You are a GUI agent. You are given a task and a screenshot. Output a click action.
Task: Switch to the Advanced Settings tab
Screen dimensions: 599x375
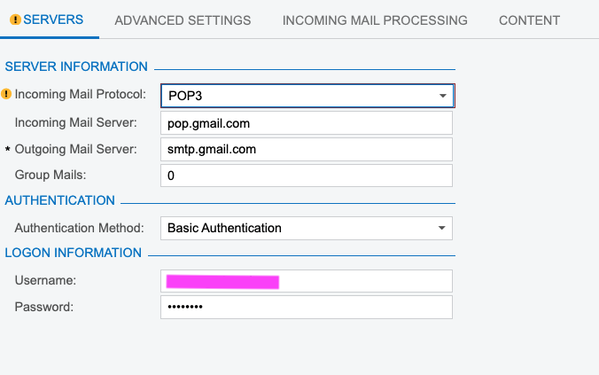click(183, 20)
